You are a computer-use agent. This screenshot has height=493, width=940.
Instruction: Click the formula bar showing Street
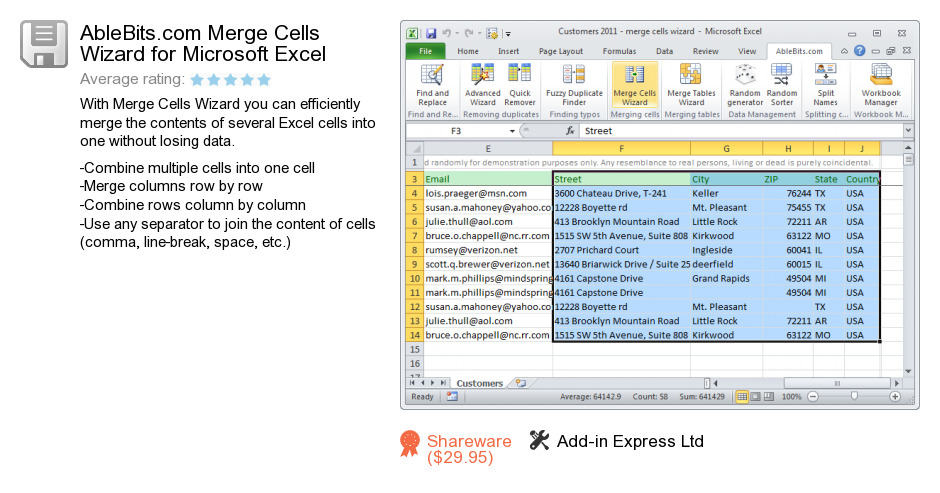pos(743,131)
